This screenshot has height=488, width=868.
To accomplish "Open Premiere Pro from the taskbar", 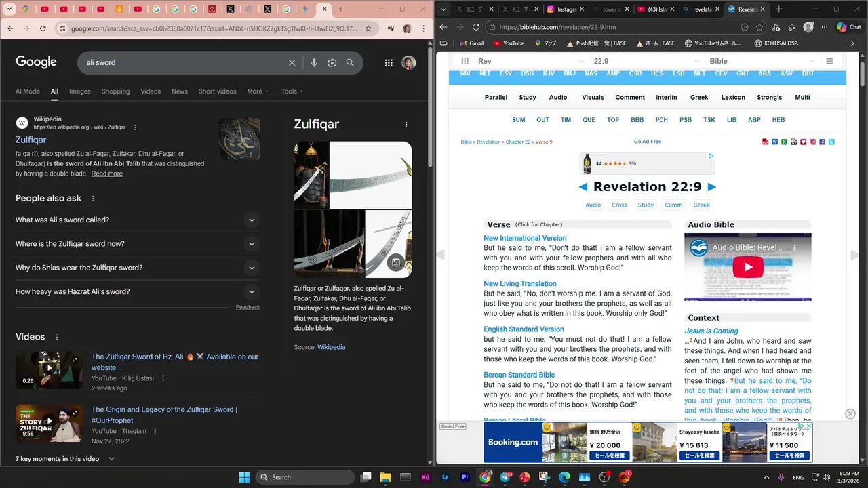I will coord(465,477).
